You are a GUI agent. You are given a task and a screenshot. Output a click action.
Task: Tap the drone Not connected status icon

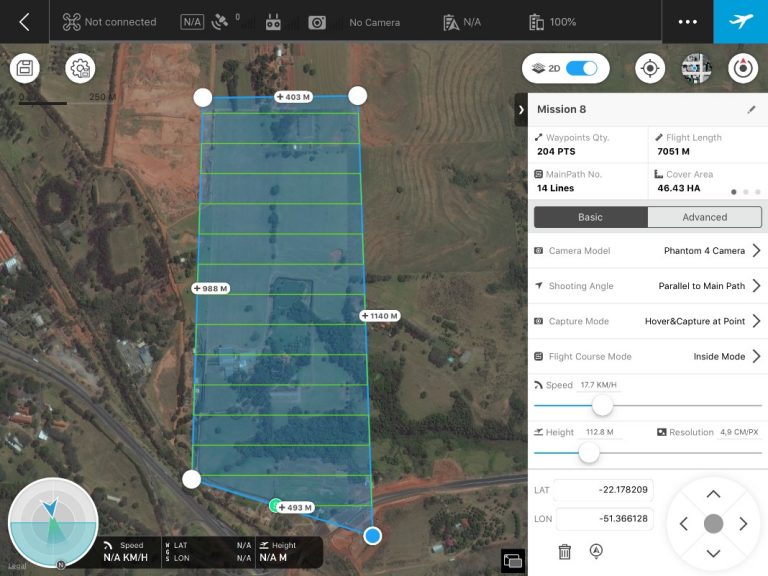[72, 22]
